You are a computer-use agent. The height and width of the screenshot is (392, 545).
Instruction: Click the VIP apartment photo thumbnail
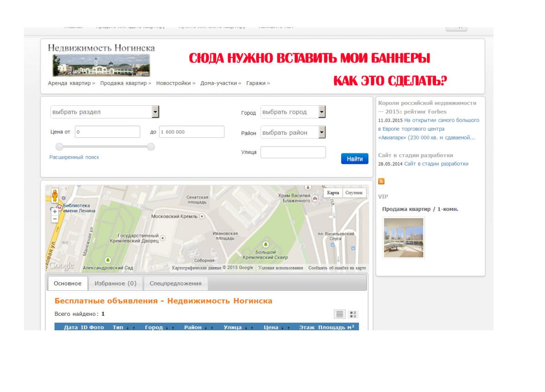pos(403,238)
